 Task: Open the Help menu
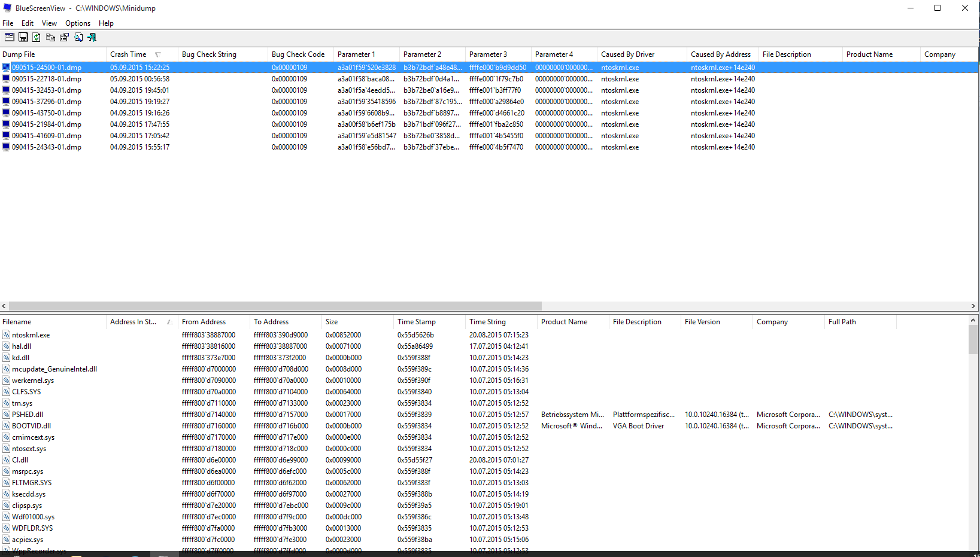point(106,23)
